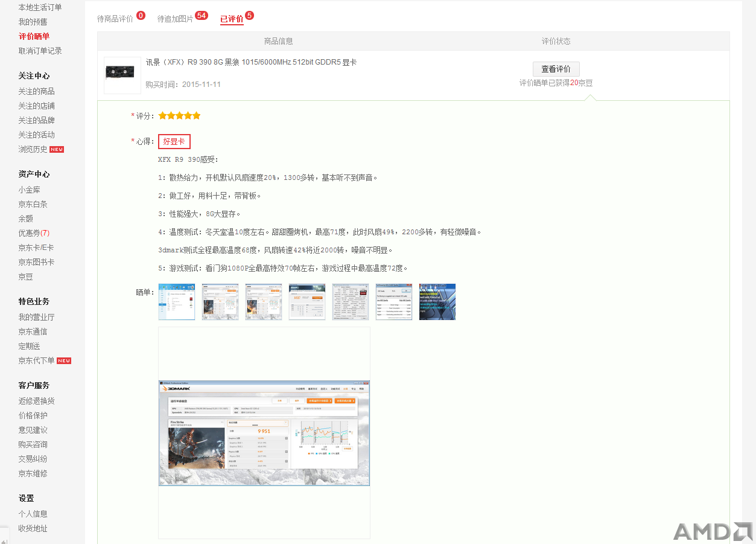
Task: Switch to the 待追加图片 tab
Action: point(175,19)
